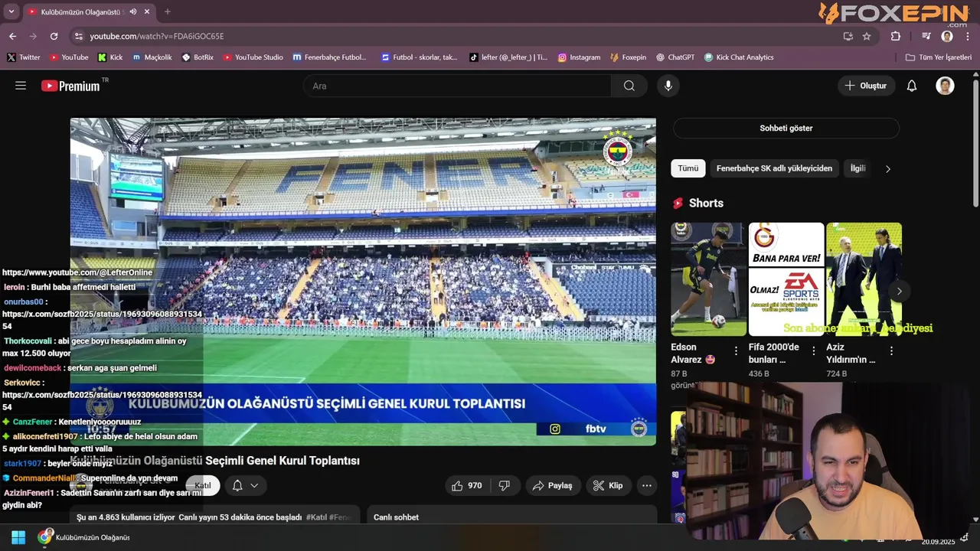Image resolution: width=980 pixels, height=551 pixels.
Task: Open Kick bookmark
Action: [x=110, y=57]
